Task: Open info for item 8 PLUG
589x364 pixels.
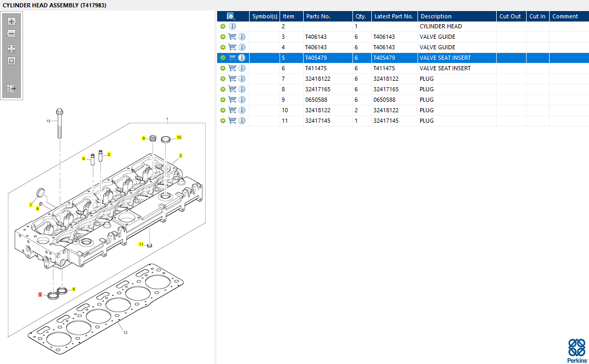Action: pyautogui.click(x=242, y=89)
